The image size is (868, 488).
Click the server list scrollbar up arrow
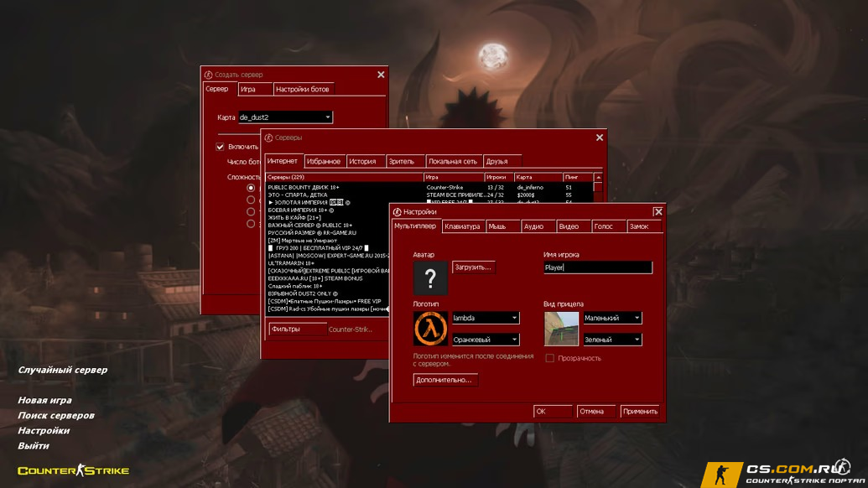598,177
